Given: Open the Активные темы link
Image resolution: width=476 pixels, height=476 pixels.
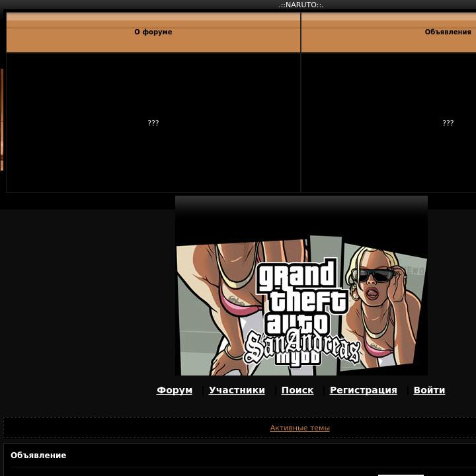Looking at the screenshot, I should [299, 428].
